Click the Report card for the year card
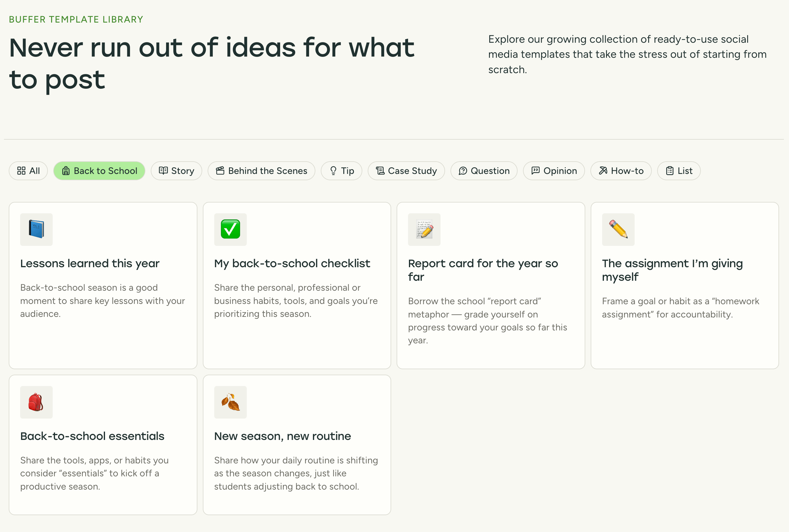This screenshot has width=789, height=532. [x=490, y=285]
